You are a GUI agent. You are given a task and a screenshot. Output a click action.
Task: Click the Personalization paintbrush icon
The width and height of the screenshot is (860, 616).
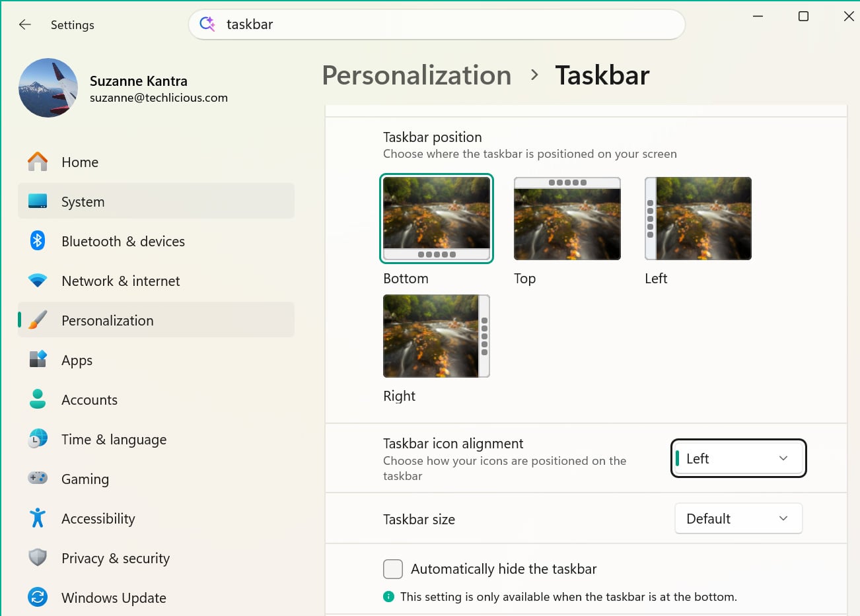tap(38, 320)
